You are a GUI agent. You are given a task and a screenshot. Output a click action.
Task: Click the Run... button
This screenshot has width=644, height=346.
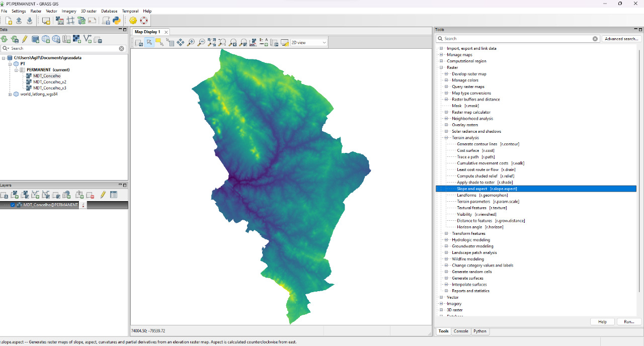tap(628, 322)
